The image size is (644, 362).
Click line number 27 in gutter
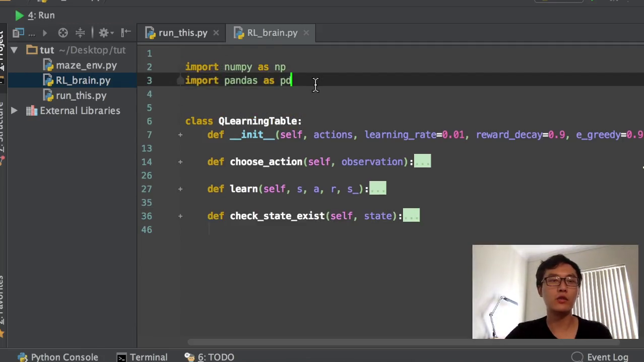tap(147, 189)
